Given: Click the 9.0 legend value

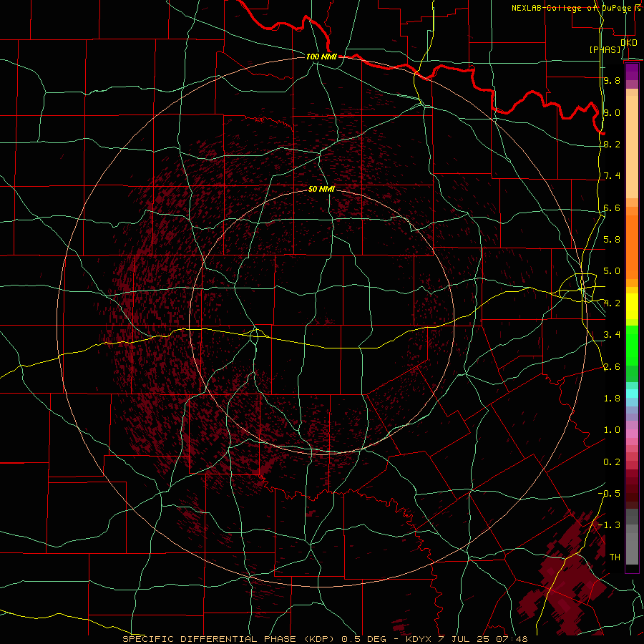Looking at the screenshot, I should pyautogui.click(x=612, y=112).
